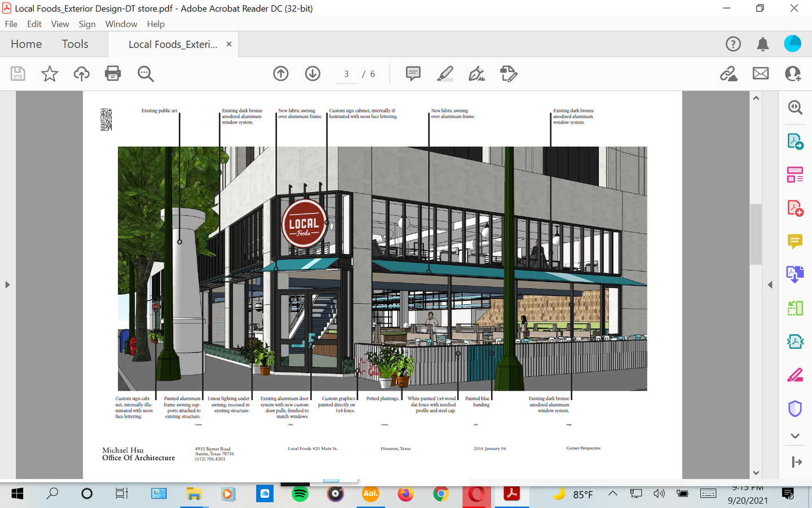
Task: Open the File menu
Action: (x=11, y=24)
